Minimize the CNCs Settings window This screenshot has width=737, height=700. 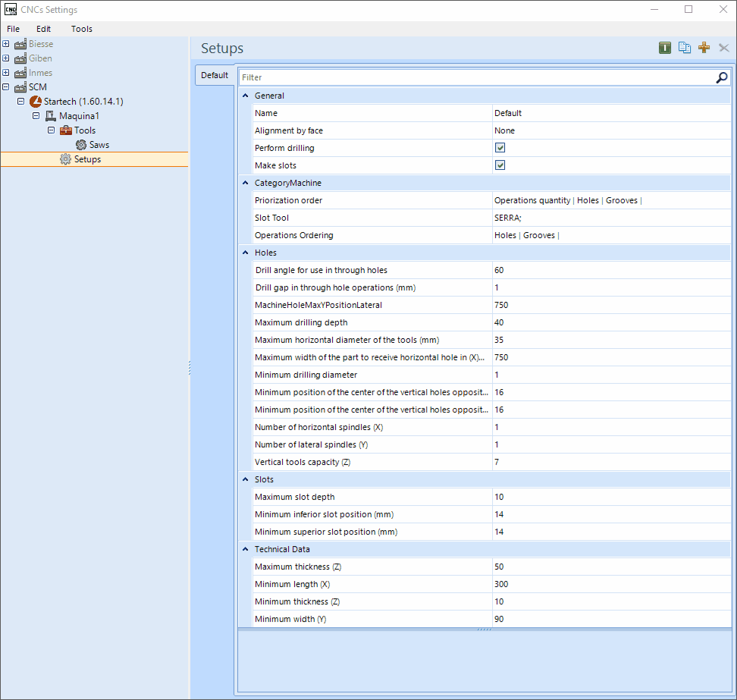(x=654, y=9)
